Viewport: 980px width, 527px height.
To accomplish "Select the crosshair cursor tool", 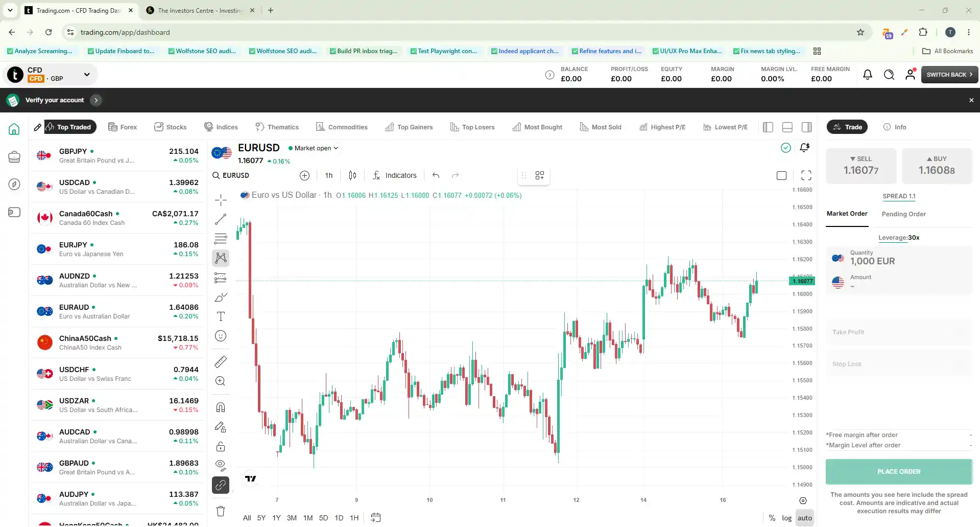I will pos(221,199).
